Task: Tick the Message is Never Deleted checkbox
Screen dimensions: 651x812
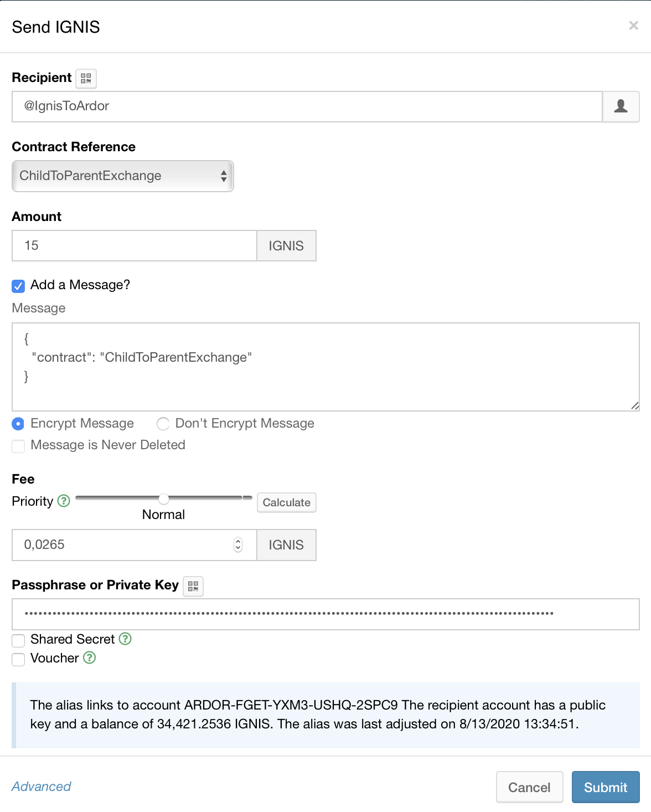Action: tap(18, 446)
